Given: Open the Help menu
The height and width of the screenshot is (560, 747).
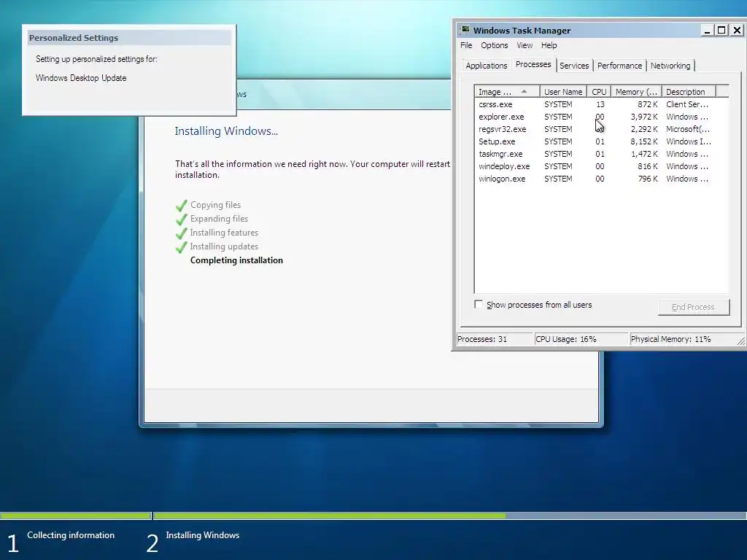Looking at the screenshot, I should coord(549,45).
